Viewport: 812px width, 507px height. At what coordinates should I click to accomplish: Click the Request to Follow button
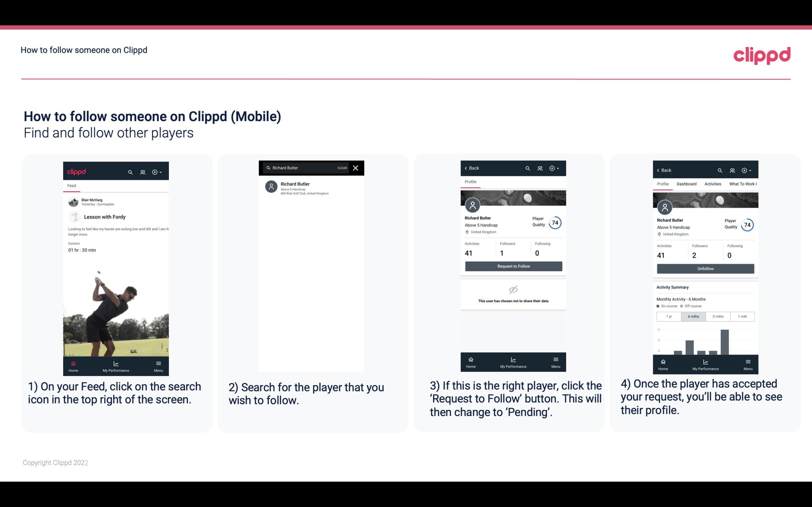pos(513,266)
